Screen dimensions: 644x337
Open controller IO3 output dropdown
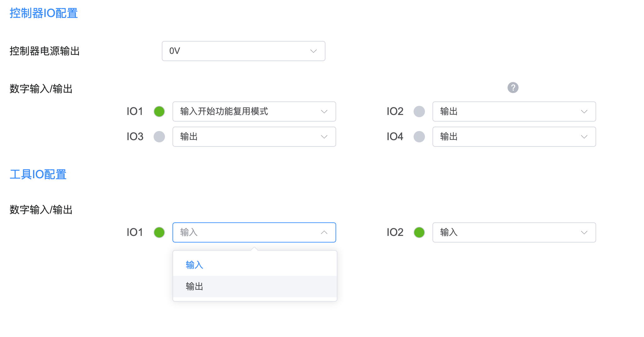pyautogui.click(x=254, y=137)
